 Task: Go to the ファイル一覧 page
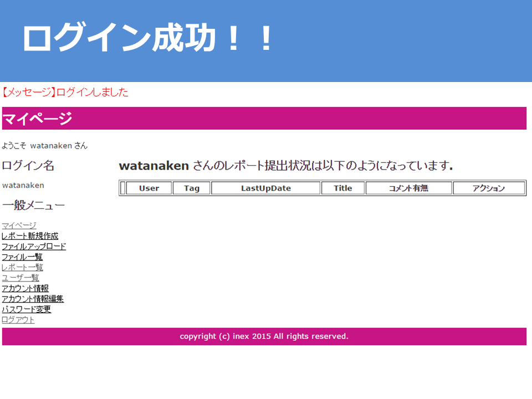click(22, 257)
